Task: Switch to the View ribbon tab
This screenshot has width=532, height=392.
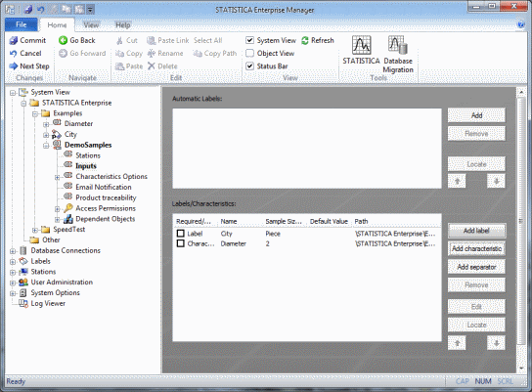Action: pos(91,25)
